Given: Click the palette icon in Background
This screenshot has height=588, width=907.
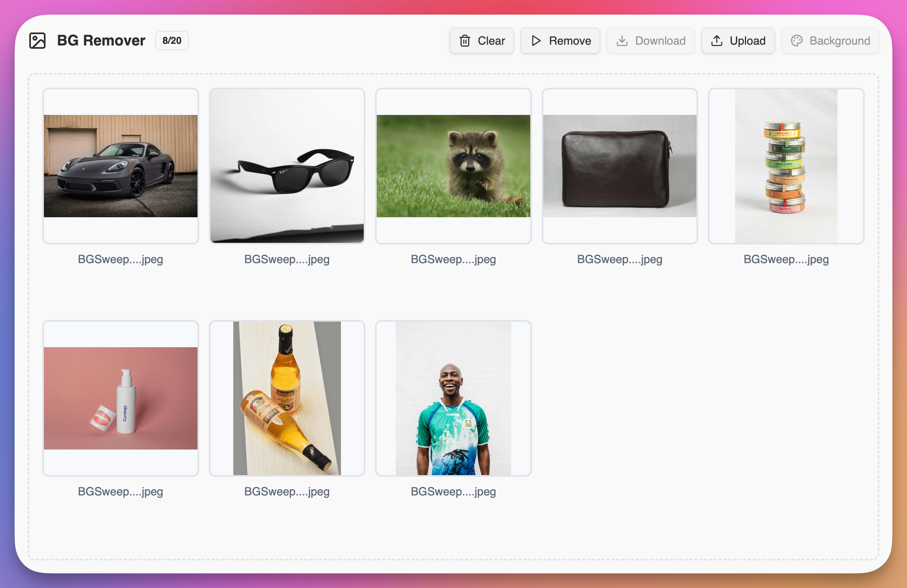Looking at the screenshot, I should pos(797,41).
